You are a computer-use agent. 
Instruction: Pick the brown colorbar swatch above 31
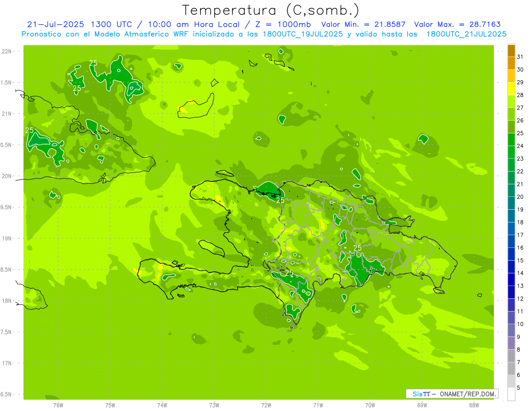pyautogui.click(x=511, y=51)
